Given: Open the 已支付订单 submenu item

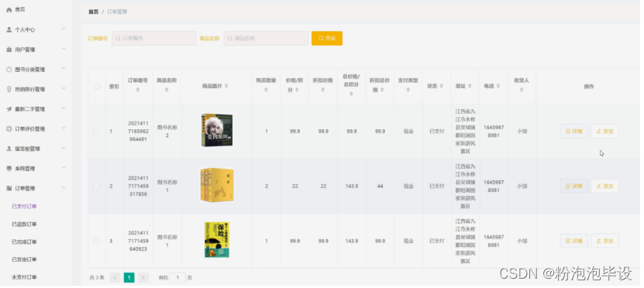Looking at the screenshot, I should 24,207.
